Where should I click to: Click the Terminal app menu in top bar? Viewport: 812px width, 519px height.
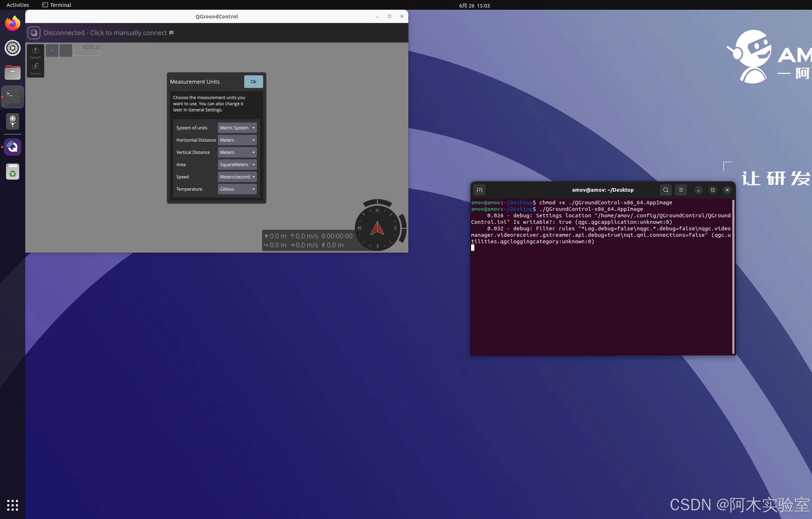pos(57,5)
